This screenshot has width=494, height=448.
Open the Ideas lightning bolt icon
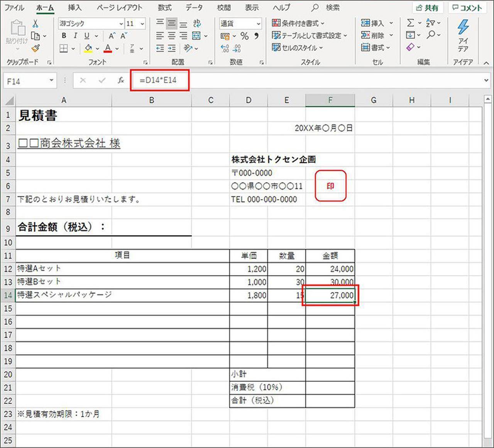point(463,27)
